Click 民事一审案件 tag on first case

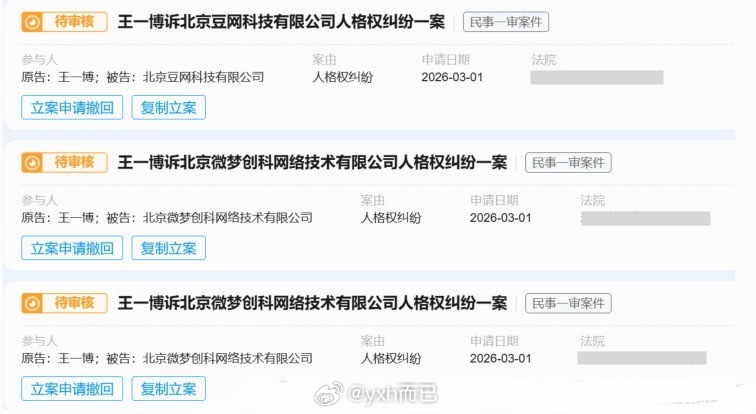pos(506,22)
